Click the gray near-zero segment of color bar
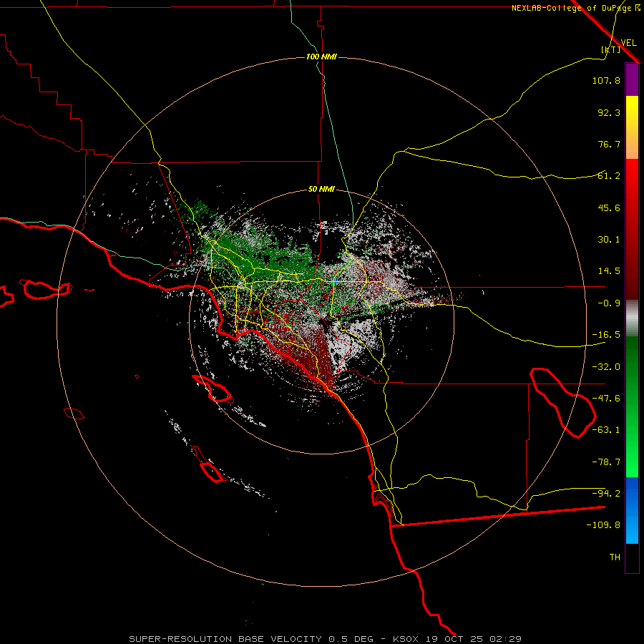The height and width of the screenshot is (644, 644). (x=632, y=318)
